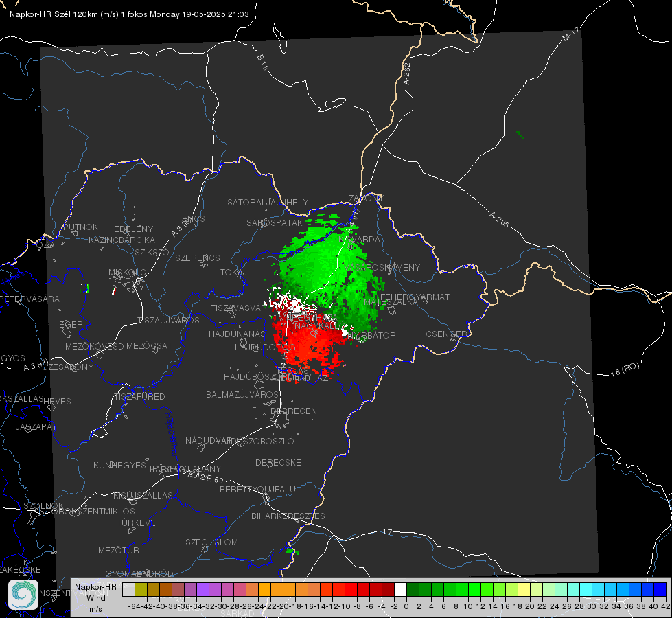
Task: Click the M-17 road label
Action: (570, 34)
